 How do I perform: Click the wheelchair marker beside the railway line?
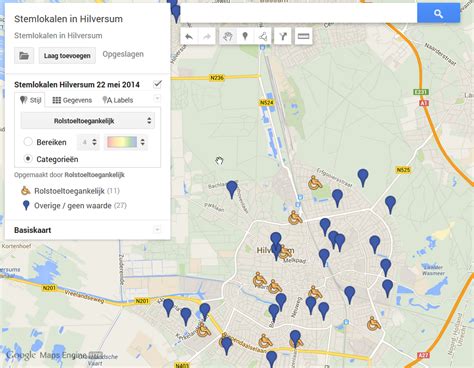click(x=295, y=218)
